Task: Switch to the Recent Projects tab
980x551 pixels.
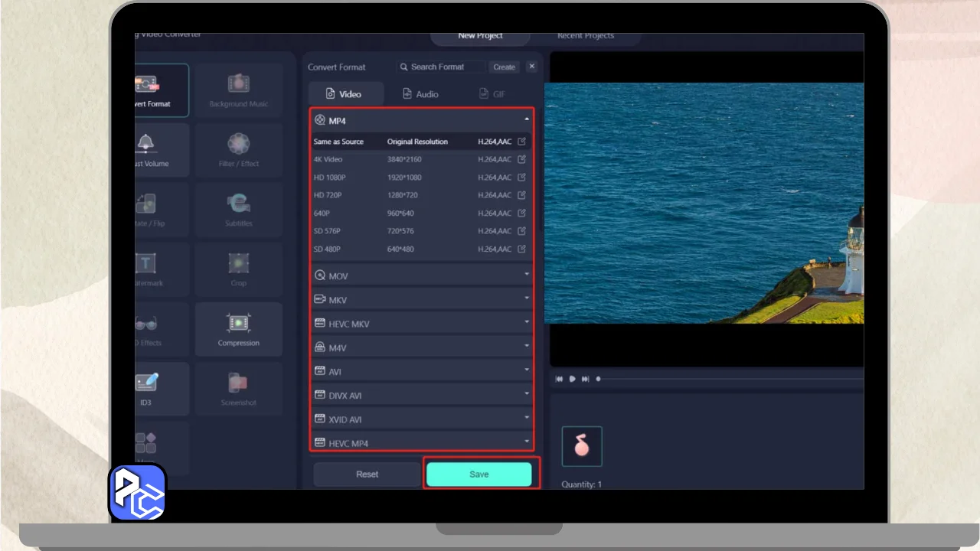Action: 585,36
